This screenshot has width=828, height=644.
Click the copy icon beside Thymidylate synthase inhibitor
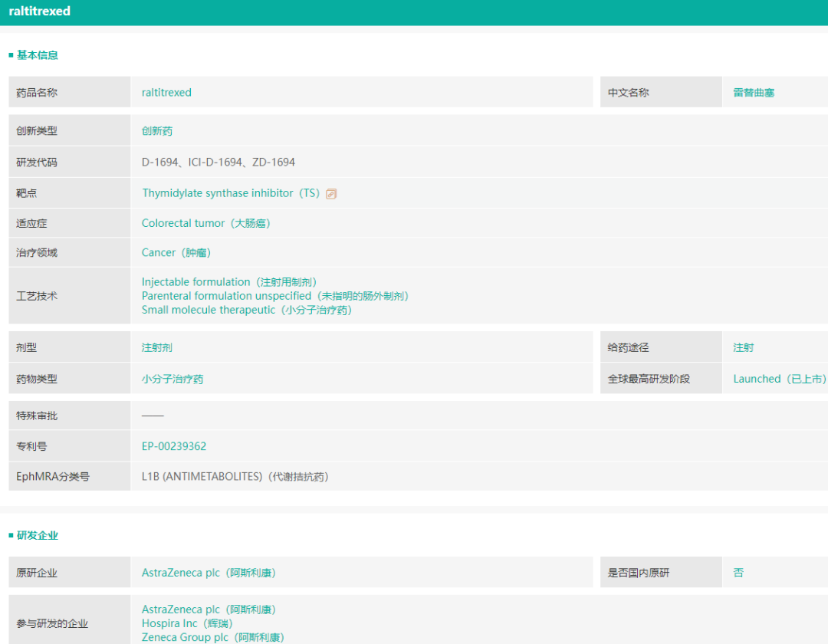tap(331, 194)
